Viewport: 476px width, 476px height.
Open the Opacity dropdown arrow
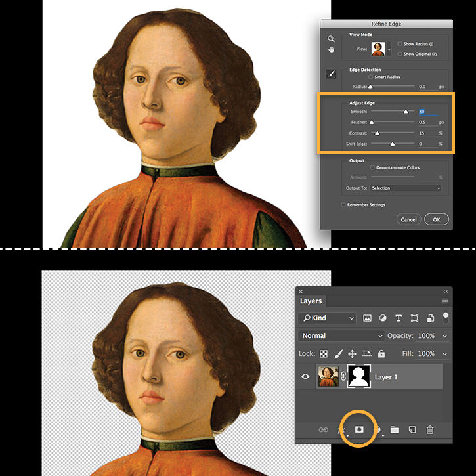pos(445,336)
